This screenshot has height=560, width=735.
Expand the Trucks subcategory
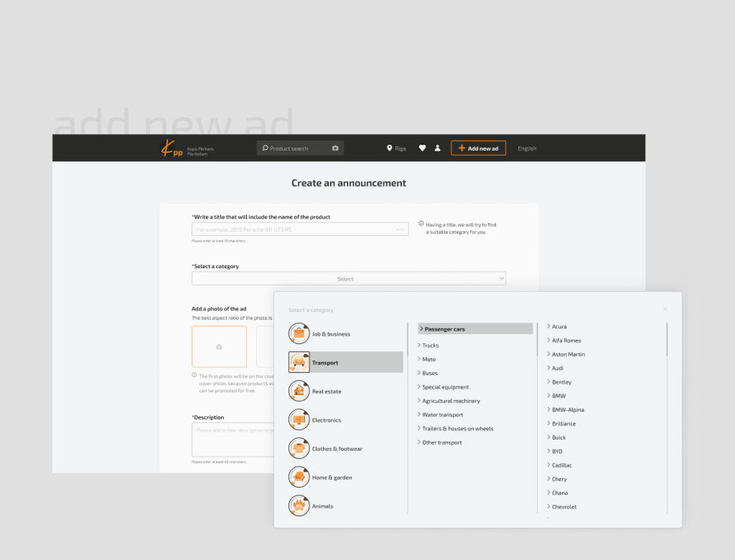click(429, 346)
